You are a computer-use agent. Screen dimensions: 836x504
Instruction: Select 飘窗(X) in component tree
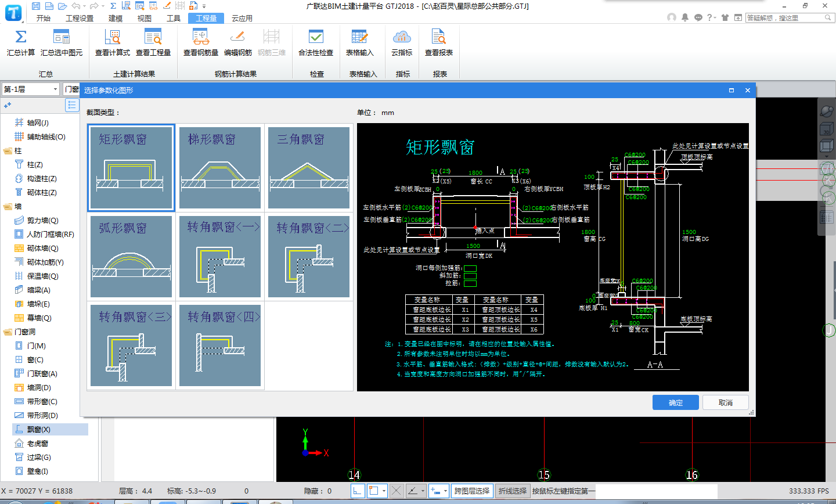39,430
